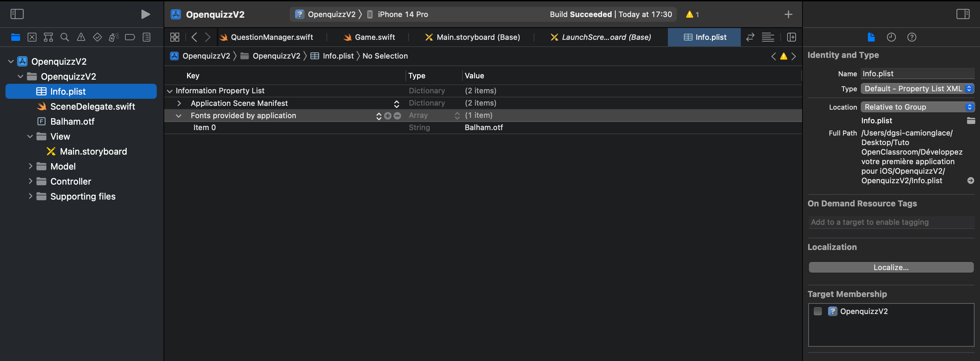Show the History inspector
Viewport: 980px width, 361px height.
point(891,37)
